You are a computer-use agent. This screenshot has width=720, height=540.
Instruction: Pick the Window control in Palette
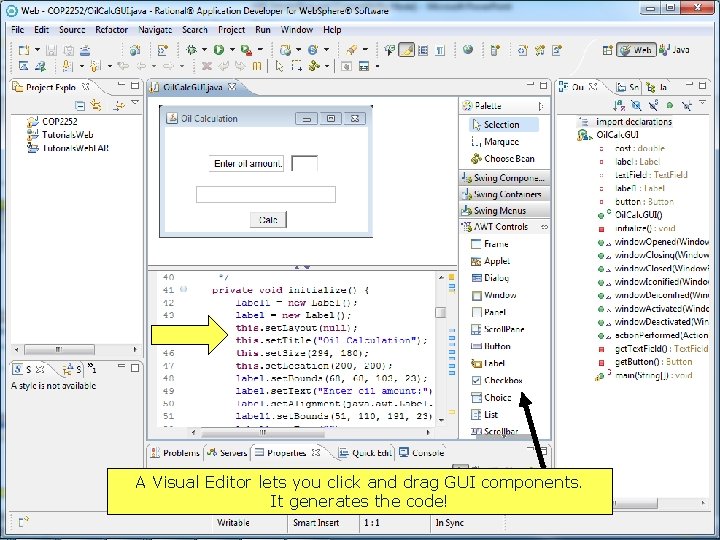point(494,295)
